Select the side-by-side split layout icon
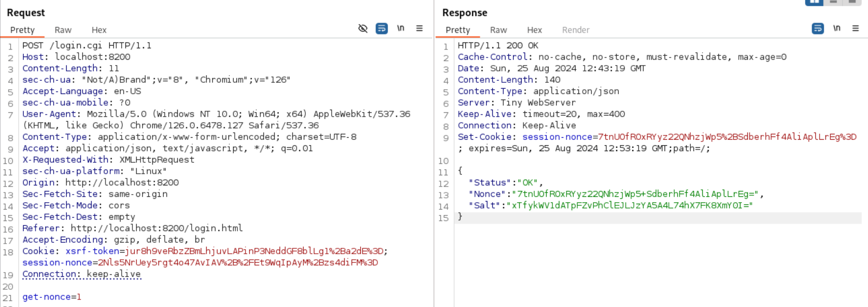 (814, 2)
